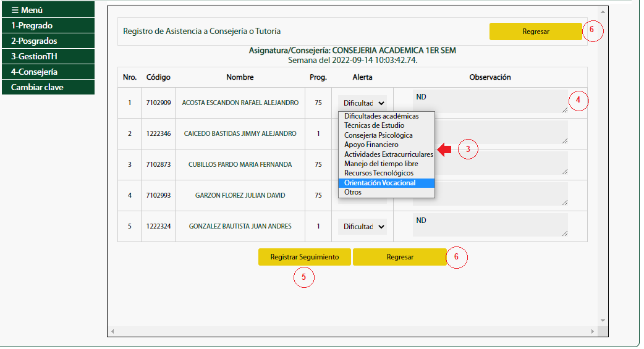Open the 4-Consejería menu item
Screen dimensions: 644x349
point(48,72)
